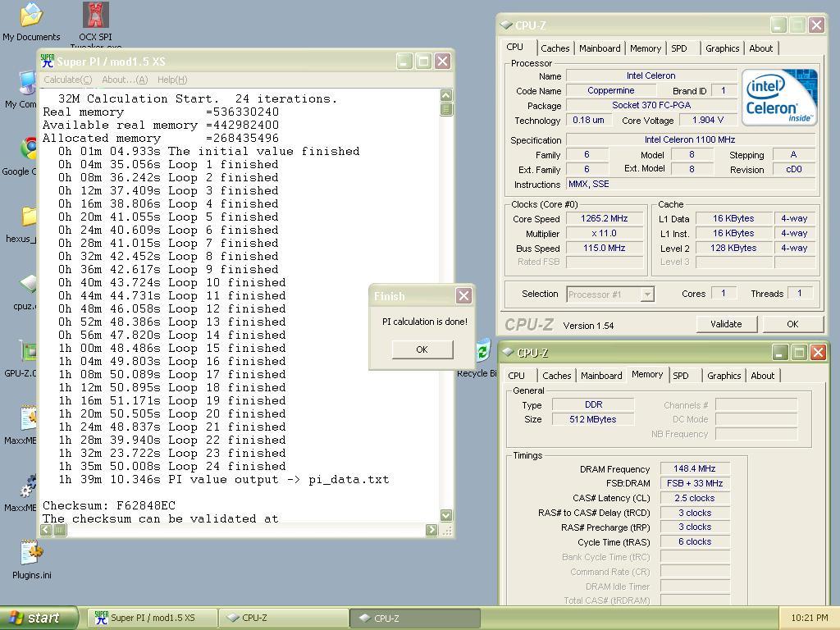Click the Multiplier value x 11.0

coord(605,234)
